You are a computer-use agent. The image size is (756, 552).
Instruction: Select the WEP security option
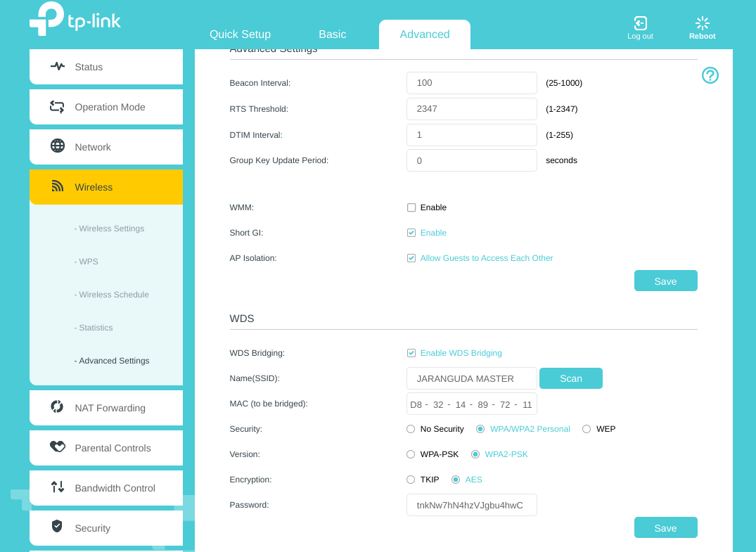pos(586,429)
